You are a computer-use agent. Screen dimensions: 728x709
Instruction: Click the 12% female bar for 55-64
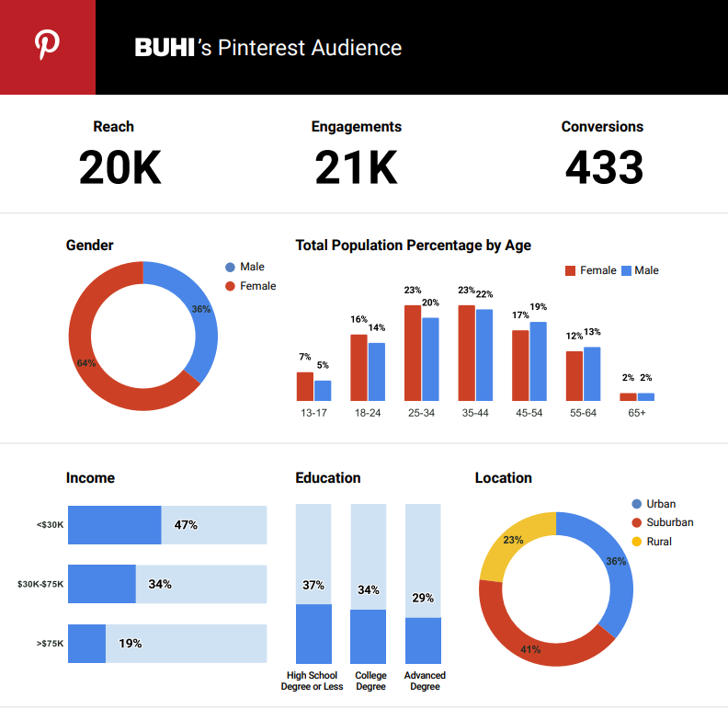click(574, 376)
